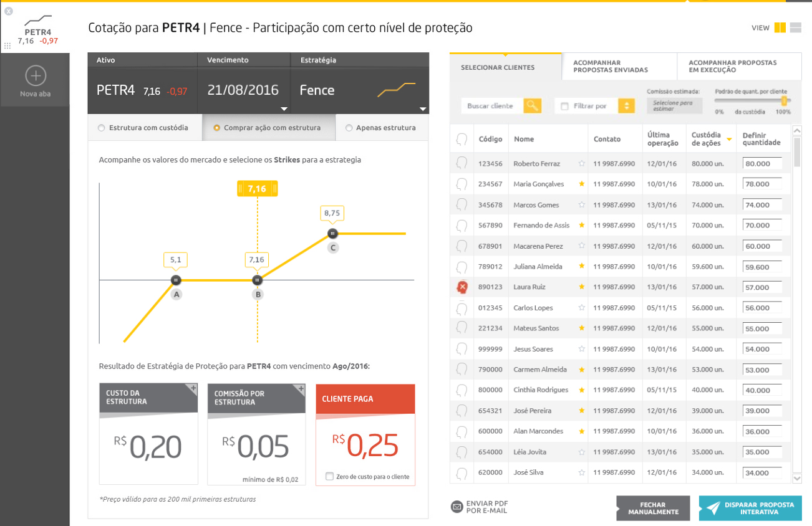Select the client avatar icon for Marcos Gomes
Image resolution: width=812 pixels, height=526 pixels.
[x=462, y=205]
